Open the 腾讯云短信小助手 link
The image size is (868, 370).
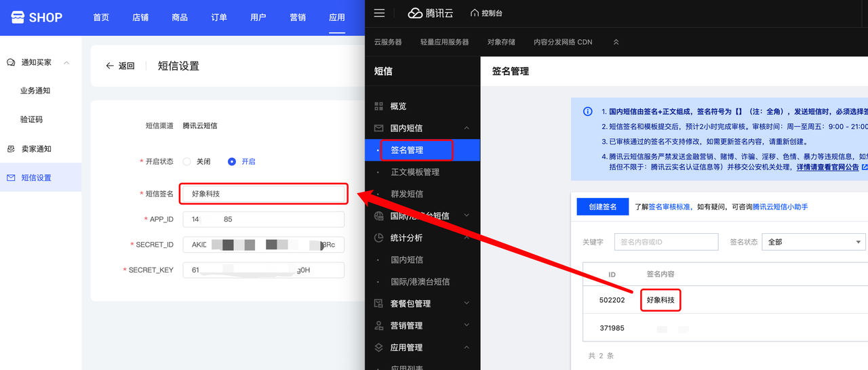click(x=780, y=207)
